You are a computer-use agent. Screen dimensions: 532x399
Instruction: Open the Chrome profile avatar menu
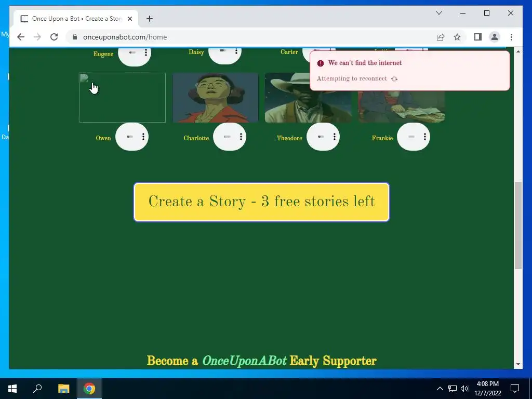[495, 37]
